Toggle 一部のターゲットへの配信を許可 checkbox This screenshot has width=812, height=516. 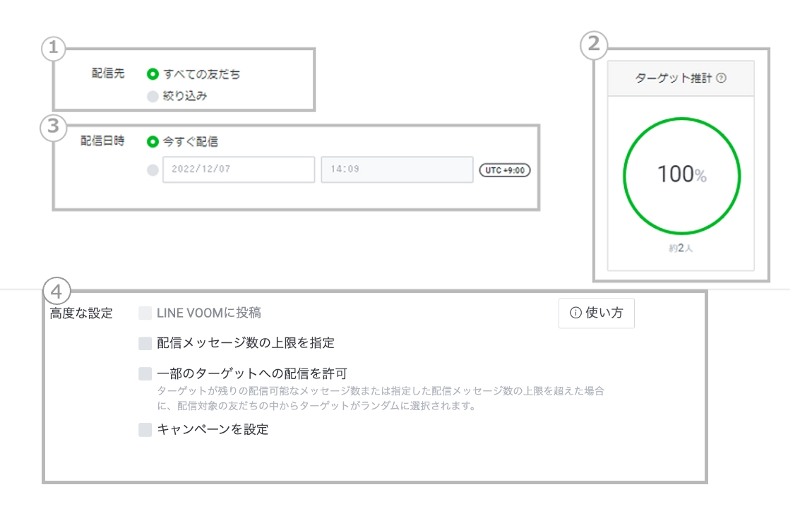point(145,373)
